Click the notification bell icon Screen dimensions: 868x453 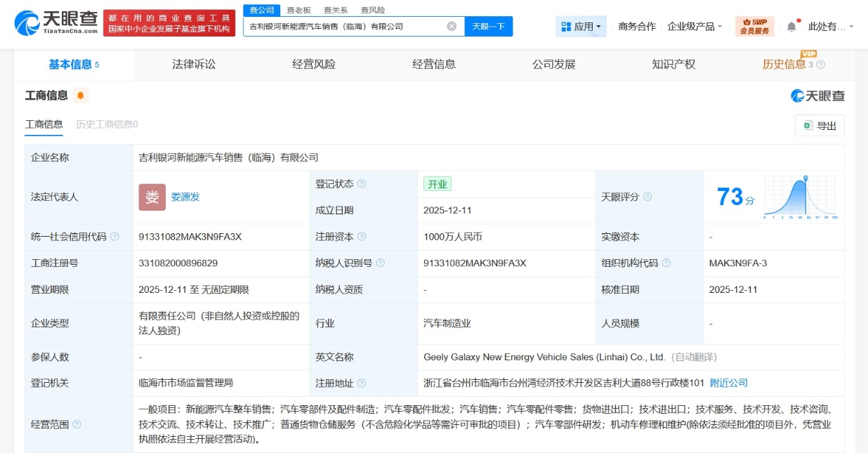(791, 27)
